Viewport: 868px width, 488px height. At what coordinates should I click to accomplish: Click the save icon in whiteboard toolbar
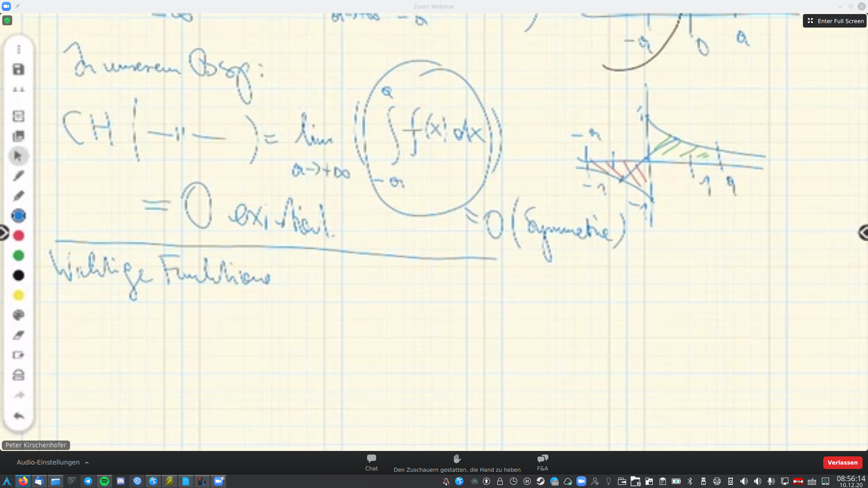(19, 69)
